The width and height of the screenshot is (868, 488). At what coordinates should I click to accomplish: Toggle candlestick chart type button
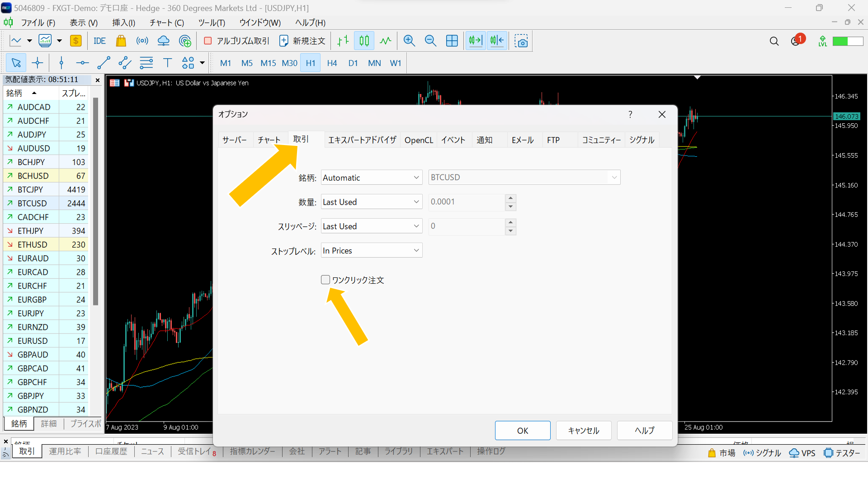click(x=364, y=41)
